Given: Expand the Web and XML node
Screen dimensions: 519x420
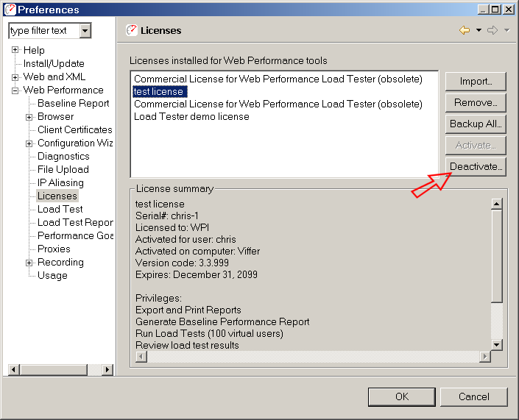Looking at the screenshot, I should [15, 77].
